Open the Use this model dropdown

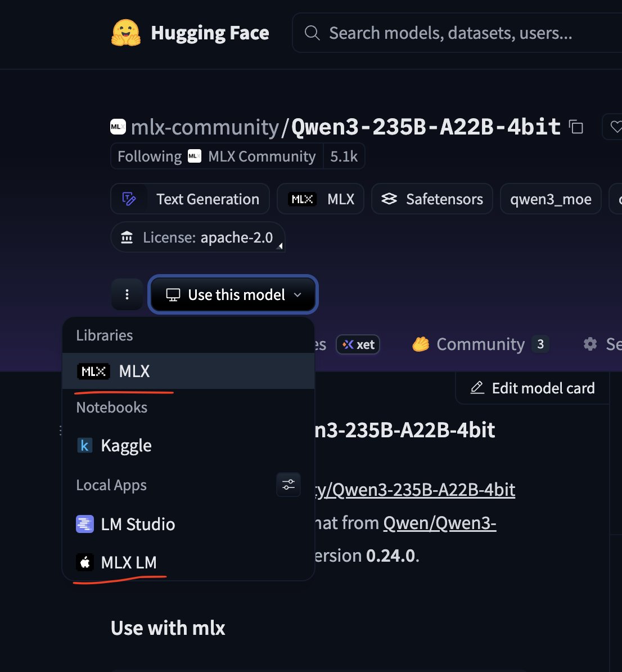233,294
